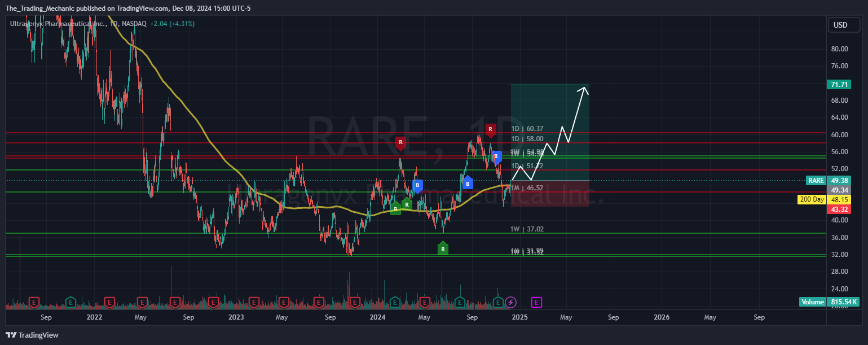This screenshot has height=345, width=868.
Task: Click the 71.71 target price label
Action: [838, 85]
